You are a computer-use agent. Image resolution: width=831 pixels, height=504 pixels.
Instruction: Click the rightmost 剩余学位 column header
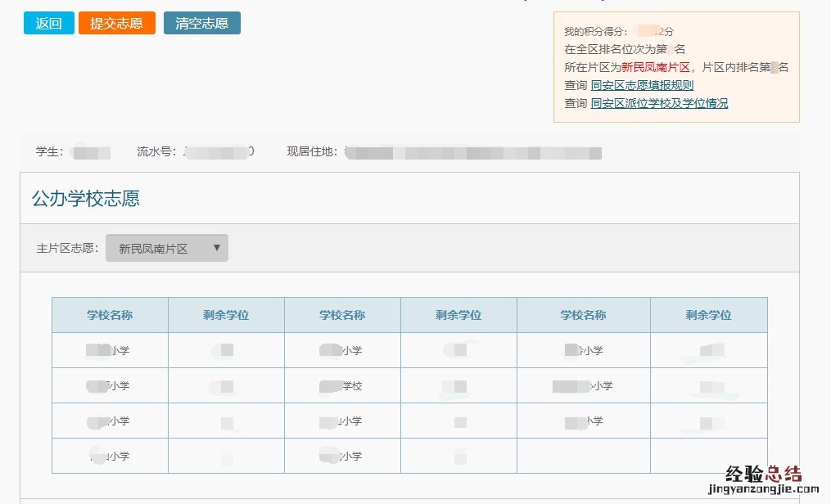708,315
